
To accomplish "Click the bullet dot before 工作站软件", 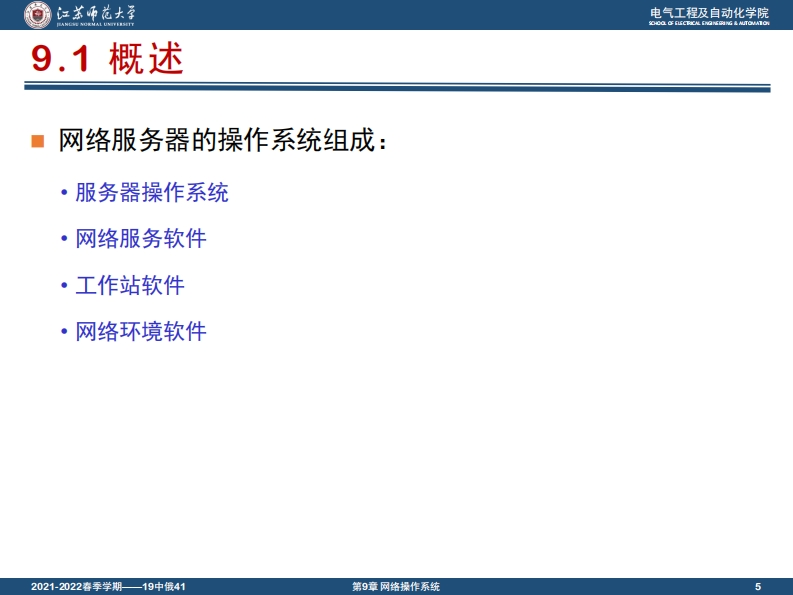I will (65, 286).
